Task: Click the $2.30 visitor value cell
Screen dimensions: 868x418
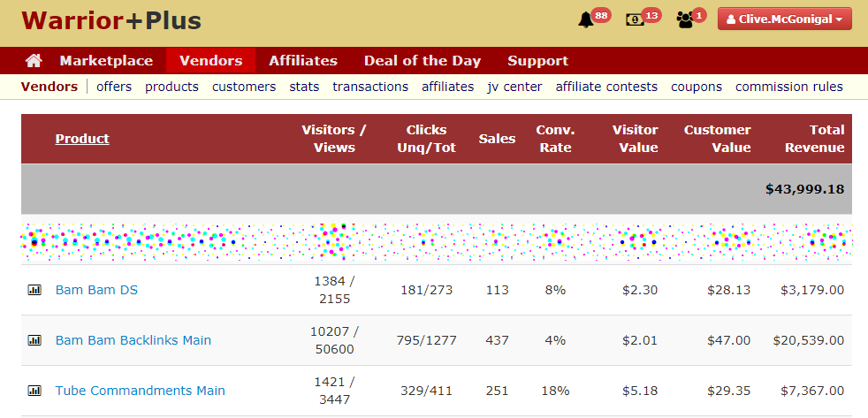Action: click(641, 290)
